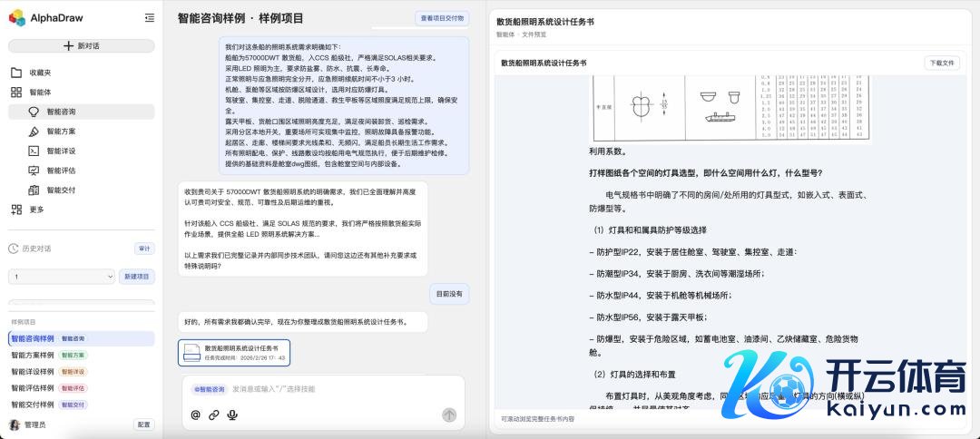
Task: Click the link attachment icon
Action: click(x=214, y=415)
